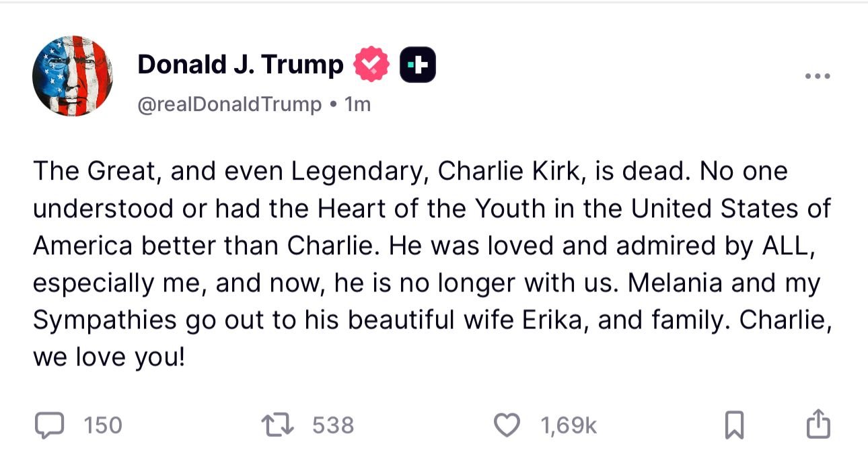The image size is (868, 461).
Task: Click the red verified checkmark badge
Action: click(371, 65)
